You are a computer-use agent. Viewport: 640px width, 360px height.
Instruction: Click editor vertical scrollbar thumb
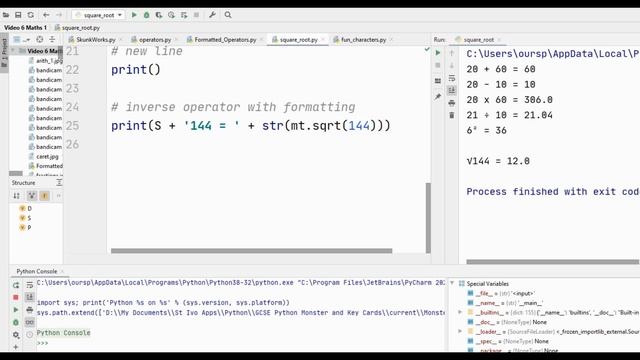coord(428,218)
